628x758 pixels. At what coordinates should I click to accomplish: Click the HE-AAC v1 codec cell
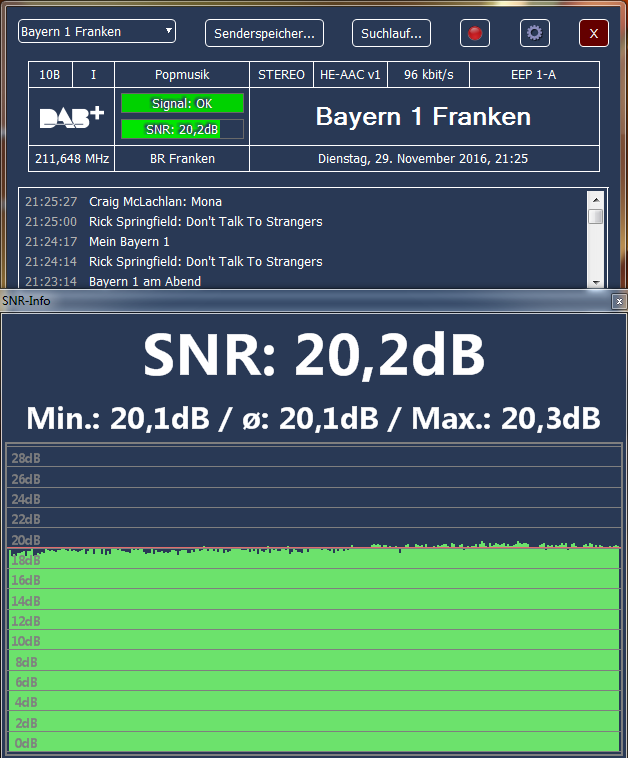350,75
